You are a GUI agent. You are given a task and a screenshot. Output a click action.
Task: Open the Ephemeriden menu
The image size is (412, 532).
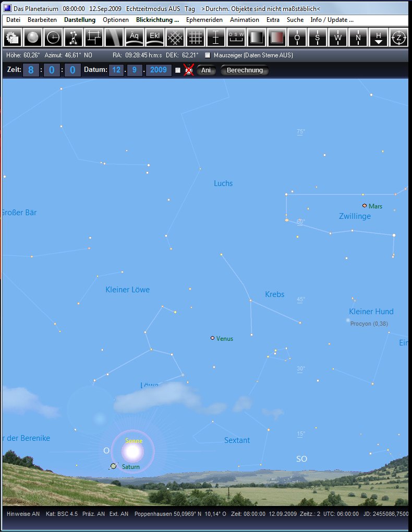204,20
